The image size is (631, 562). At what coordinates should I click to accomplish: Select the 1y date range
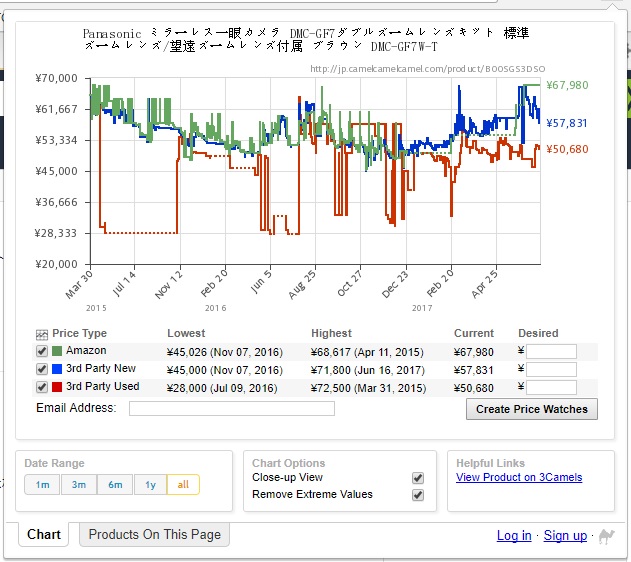tap(151, 485)
